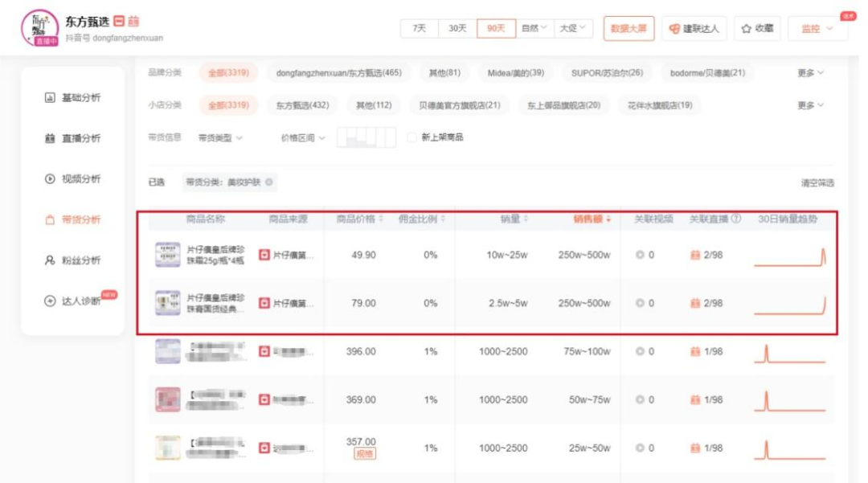
Task: Click the related live icon in 79.00 row
Action: pyautogui.click(x=695, y=303)
